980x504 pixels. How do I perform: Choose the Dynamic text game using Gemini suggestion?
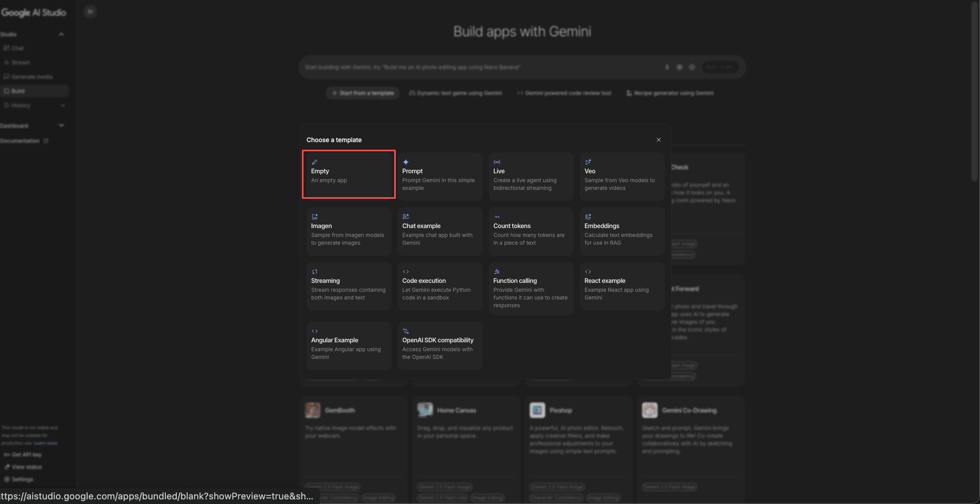[456, 93]
